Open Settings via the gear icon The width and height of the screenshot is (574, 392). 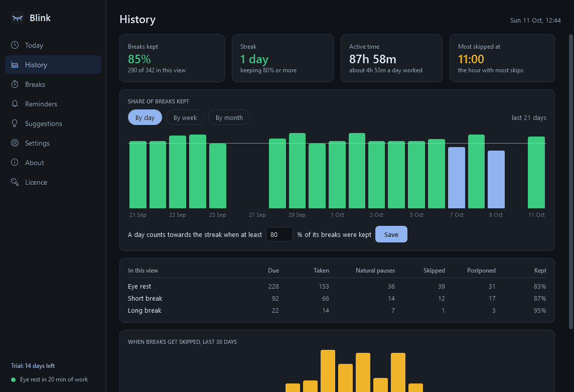click(15, 143)
